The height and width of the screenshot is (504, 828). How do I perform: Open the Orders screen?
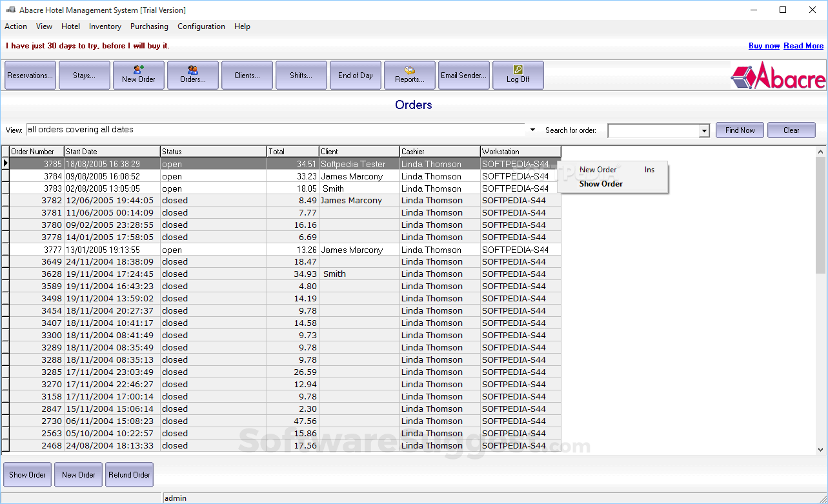192,75
